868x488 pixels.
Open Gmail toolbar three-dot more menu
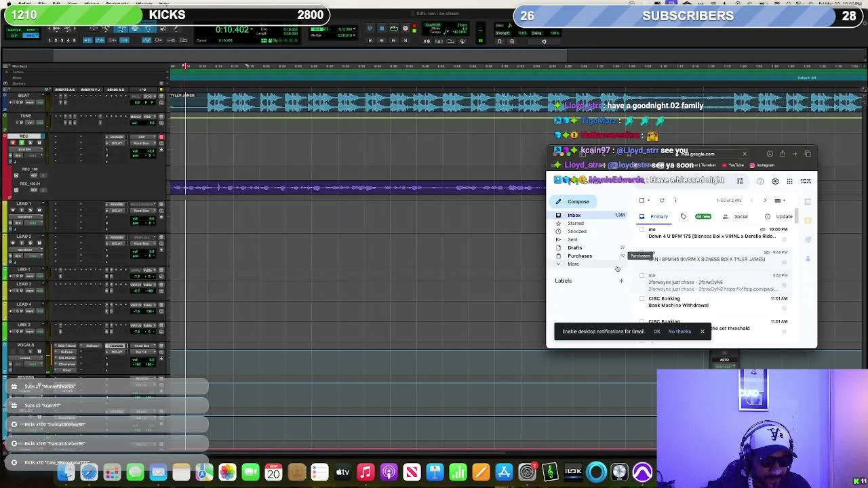coord(675,201)
